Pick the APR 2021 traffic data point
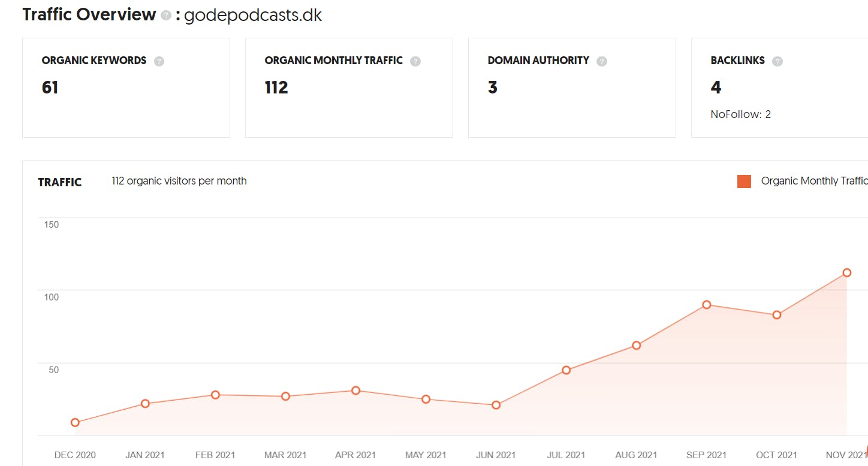This screenshot has height=466, width=868. (355, 391)
